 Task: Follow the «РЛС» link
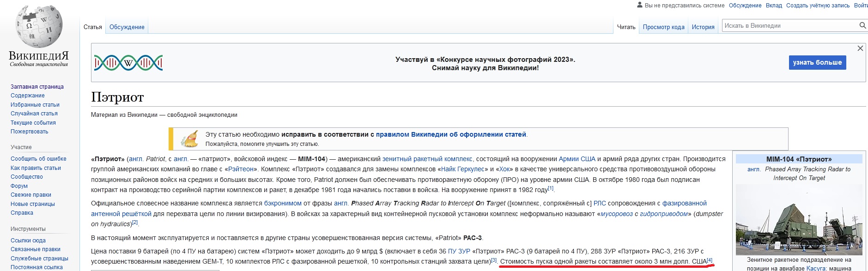coord(600,203)
